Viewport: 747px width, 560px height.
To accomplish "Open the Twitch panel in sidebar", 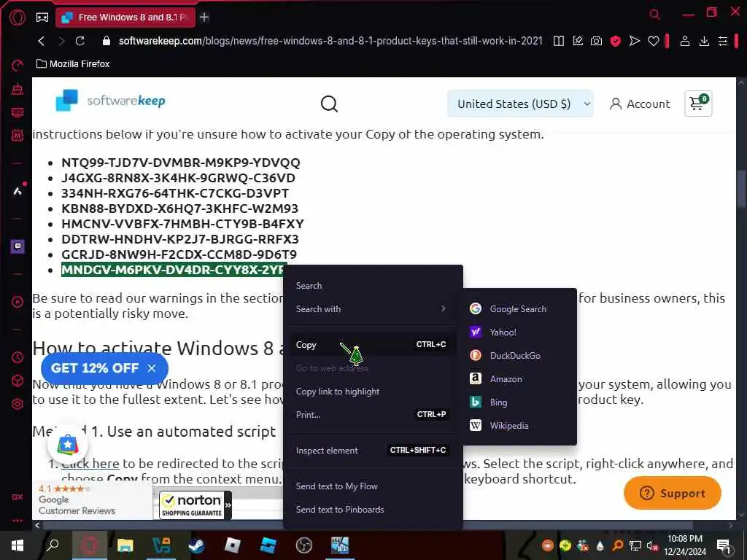I will click(x=18, y=246).
